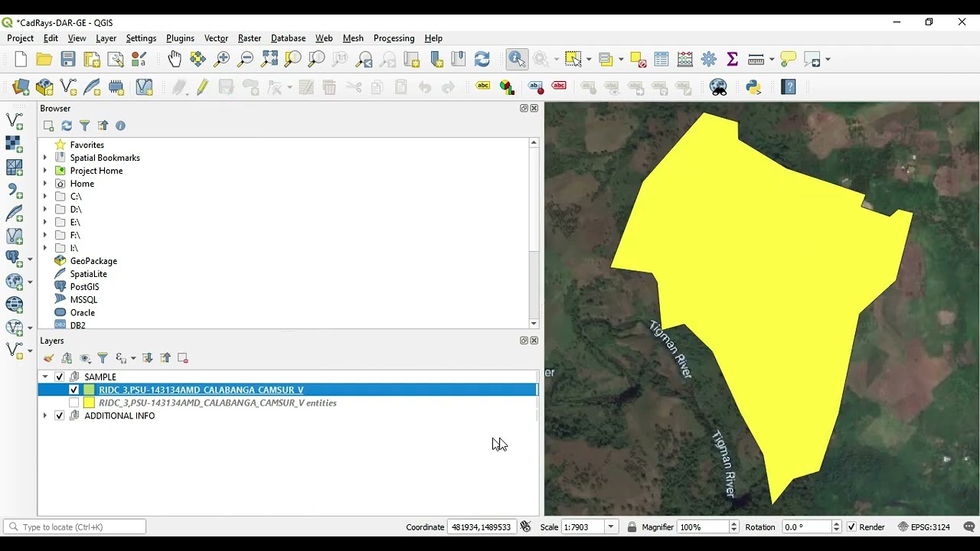Click the EPSG:3124 CRS button
The width and height of the screenshot is (980, 551).
click(923, 527)
